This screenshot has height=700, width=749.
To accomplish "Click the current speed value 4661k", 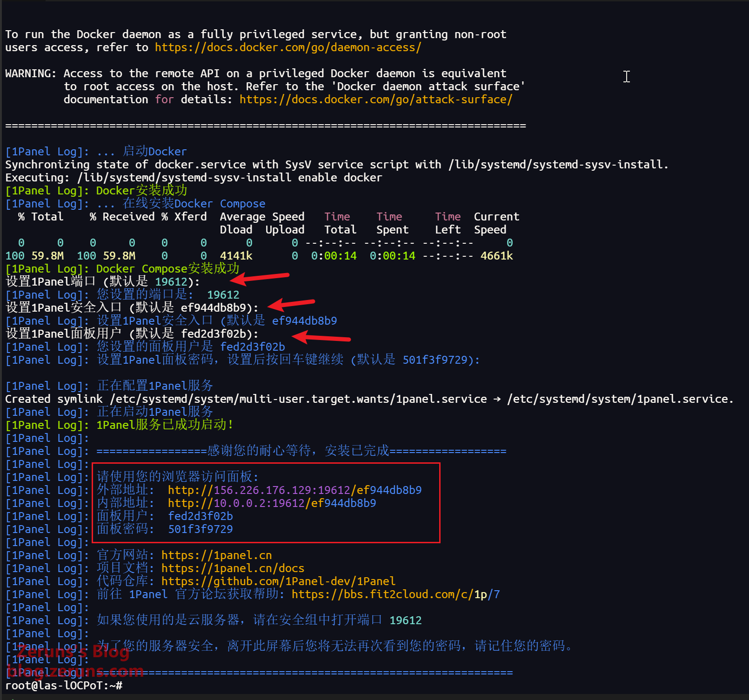I will click(x=497, y=256).
